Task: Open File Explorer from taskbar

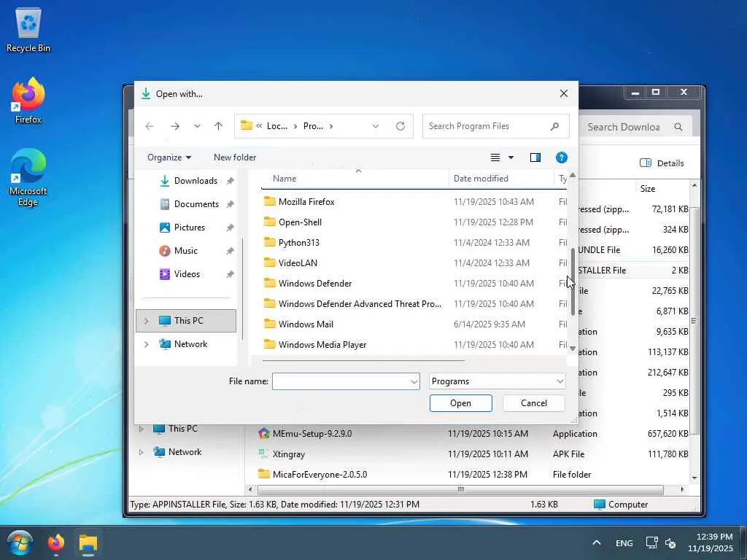Action: (88, 542)
